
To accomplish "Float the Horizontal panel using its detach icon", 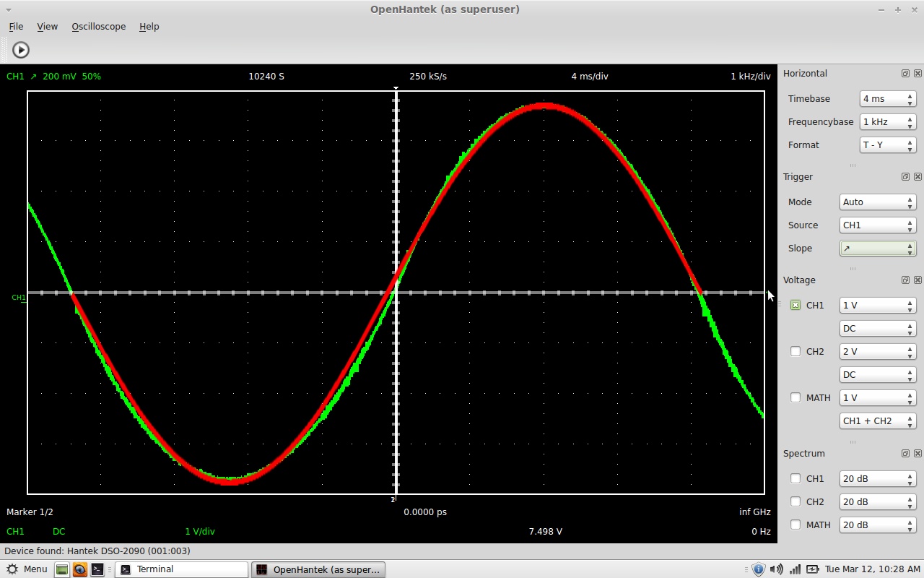I will click(x=905, y=74).
